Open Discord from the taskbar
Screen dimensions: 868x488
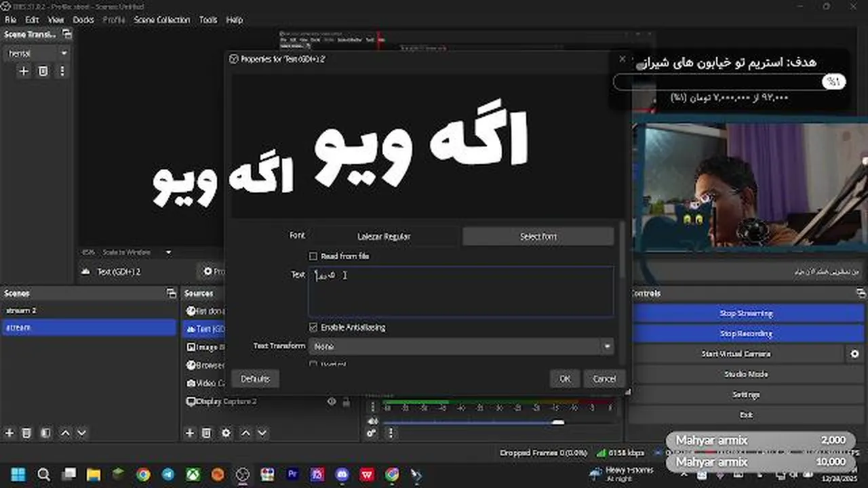[x=343, y=474]
